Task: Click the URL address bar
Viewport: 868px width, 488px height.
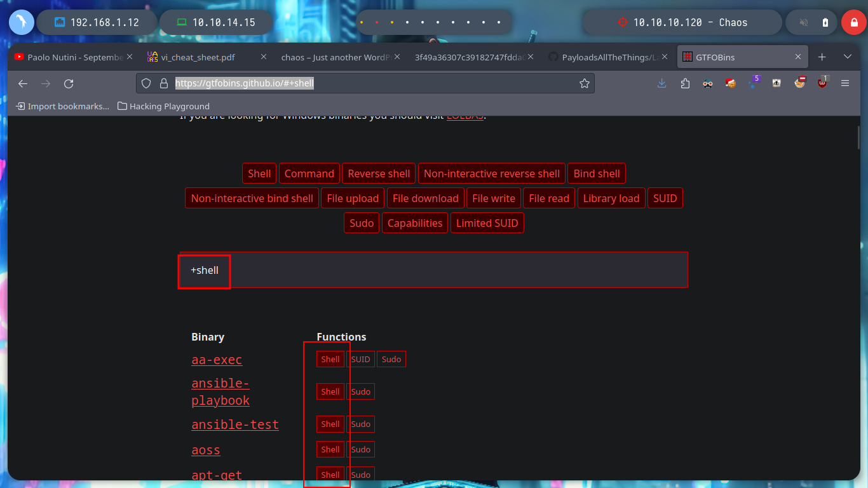Action: (365, 83)
